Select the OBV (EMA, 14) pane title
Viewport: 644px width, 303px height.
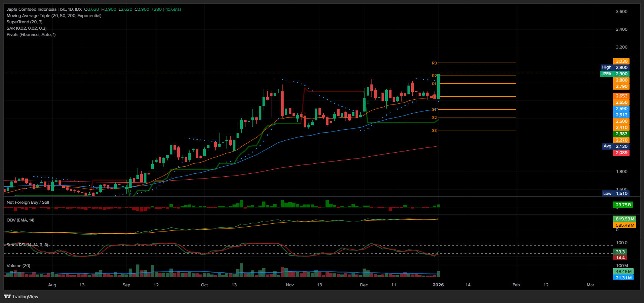20,220
